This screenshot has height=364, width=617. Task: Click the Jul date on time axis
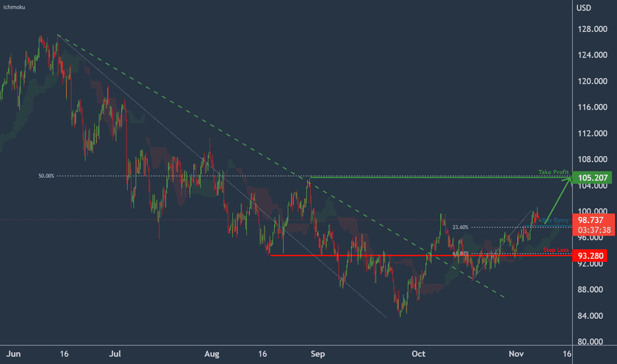tap(115, 354)
